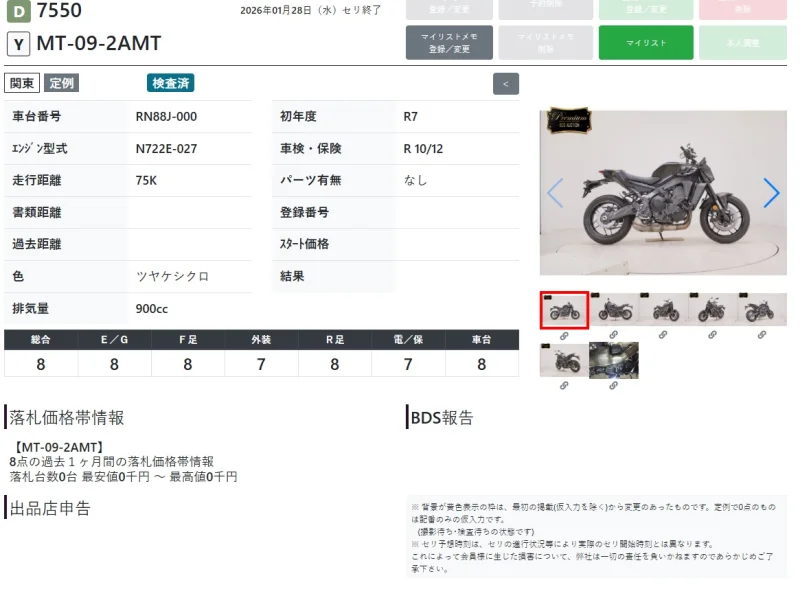Click the grayed-out マイリストメモ 削除 button
The height and width of the screenshot is (600, 800).
pyautogui.click(x=545, y=42)
